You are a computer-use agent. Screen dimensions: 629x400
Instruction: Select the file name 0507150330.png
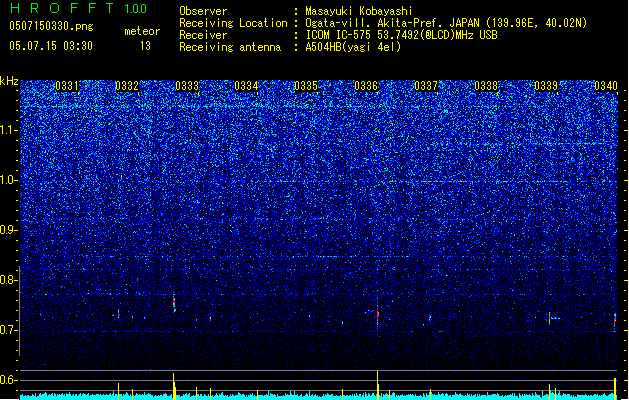point(51,26)
